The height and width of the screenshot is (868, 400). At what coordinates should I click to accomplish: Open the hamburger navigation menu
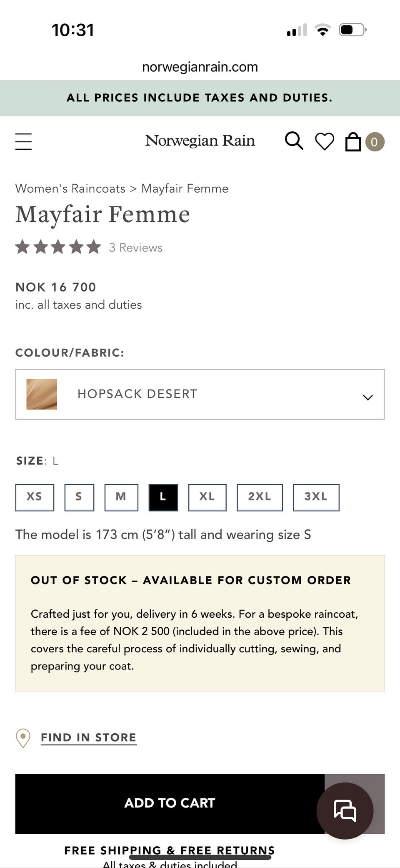point(23,141)
